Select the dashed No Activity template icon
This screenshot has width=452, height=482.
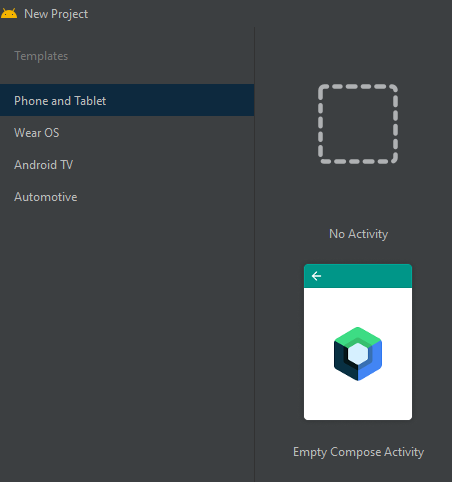pyautogui.click(x=358, y=124)
